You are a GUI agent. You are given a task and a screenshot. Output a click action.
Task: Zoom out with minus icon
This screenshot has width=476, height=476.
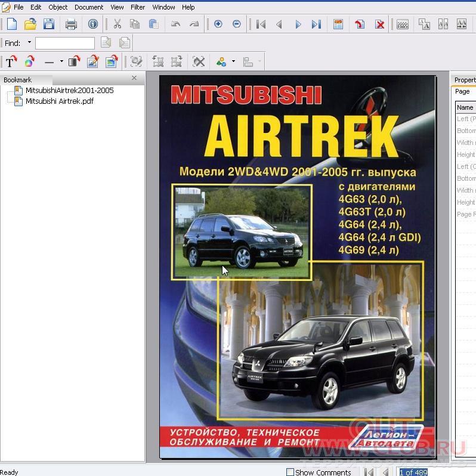tap(236, 24)
